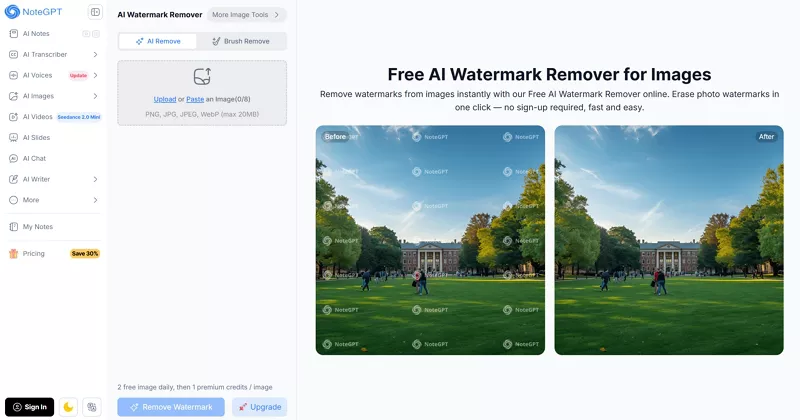Click the second small icon beside AI Notes
Viewport: 800px width, 420px height.
[96, 34]
